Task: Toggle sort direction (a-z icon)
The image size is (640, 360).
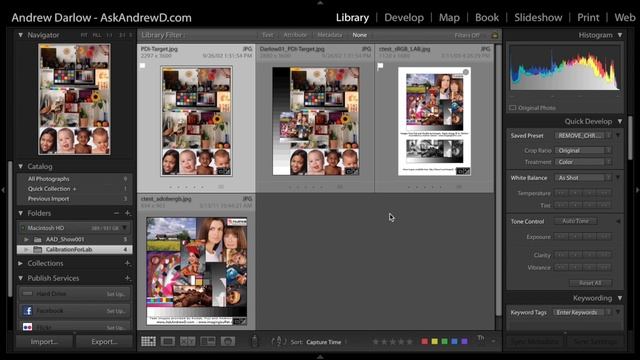Action: (x=279, y=341)
